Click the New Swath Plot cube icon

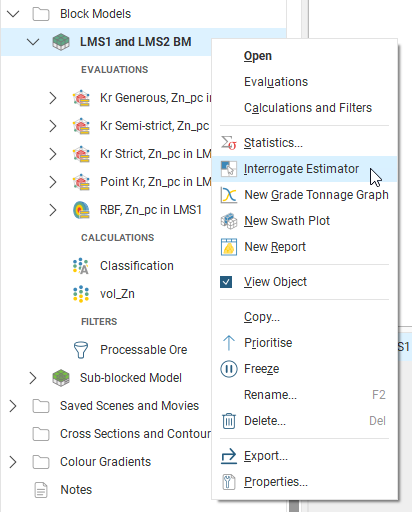(x=229, y=221)
